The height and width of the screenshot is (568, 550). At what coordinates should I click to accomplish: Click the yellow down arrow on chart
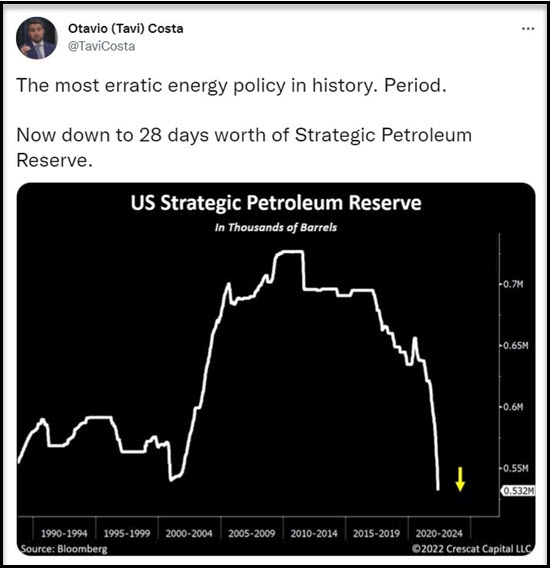tap(460, 479)
